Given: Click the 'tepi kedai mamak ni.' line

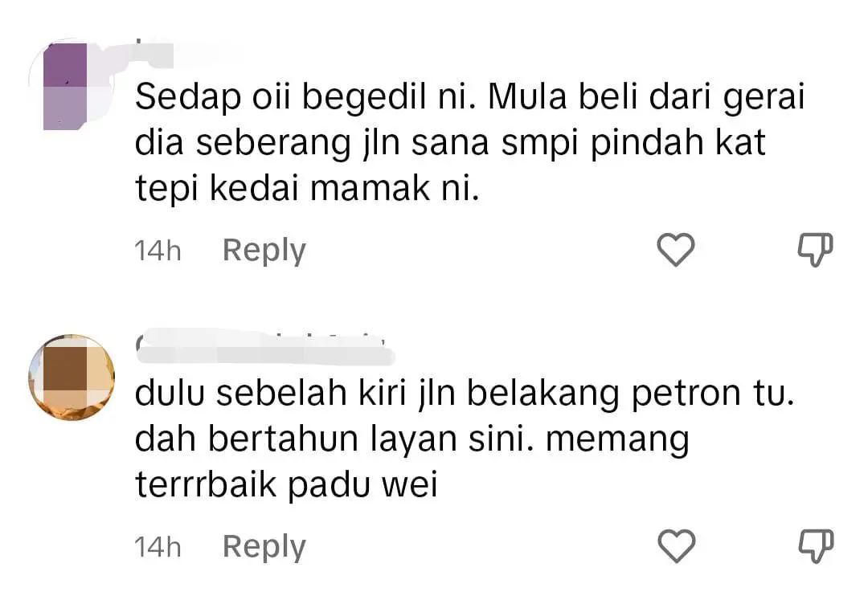Looking at the screenshot, I should click(x=307, y=189).
